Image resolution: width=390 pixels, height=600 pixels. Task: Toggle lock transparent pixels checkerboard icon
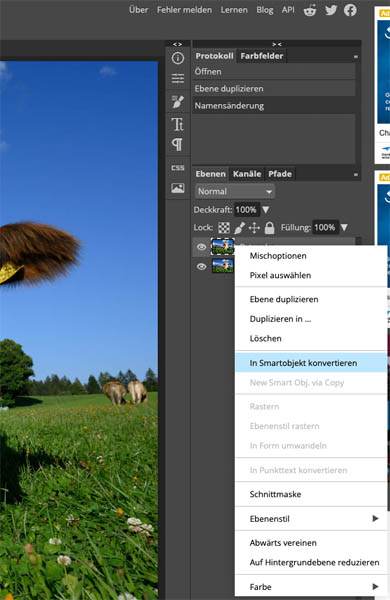click(x=224, y=228)
